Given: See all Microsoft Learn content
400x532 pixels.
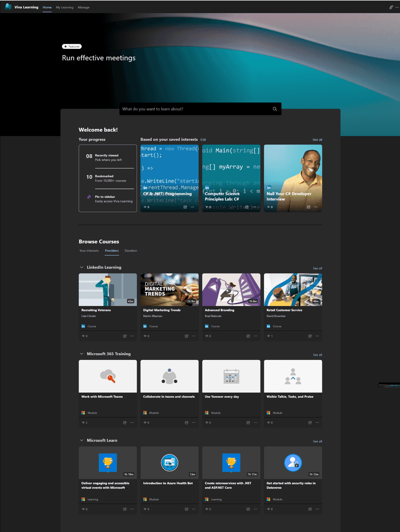Looking at the screenshot, I should pyautogui.click(x=318, y=442).
